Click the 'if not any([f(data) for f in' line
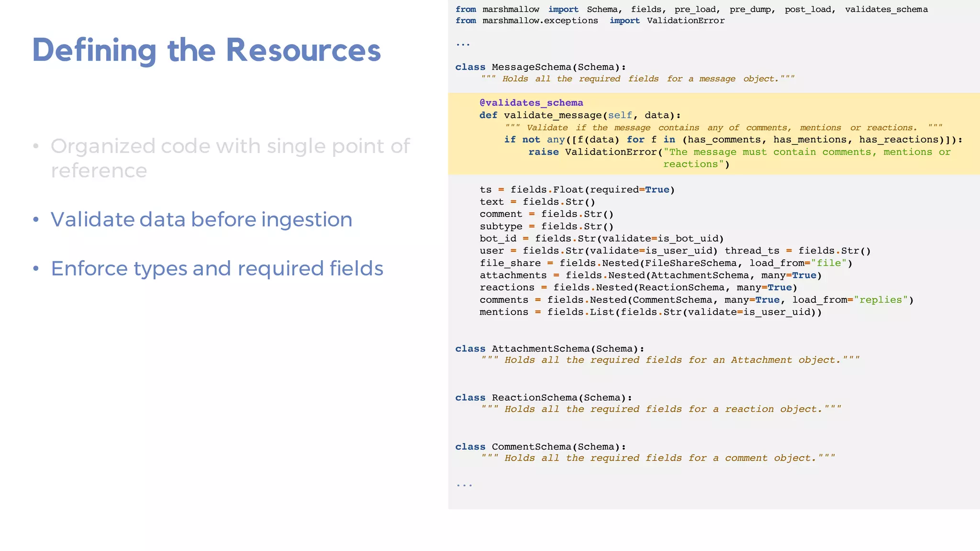This screenshot has width=980, height=551. [x=733, y=140]
